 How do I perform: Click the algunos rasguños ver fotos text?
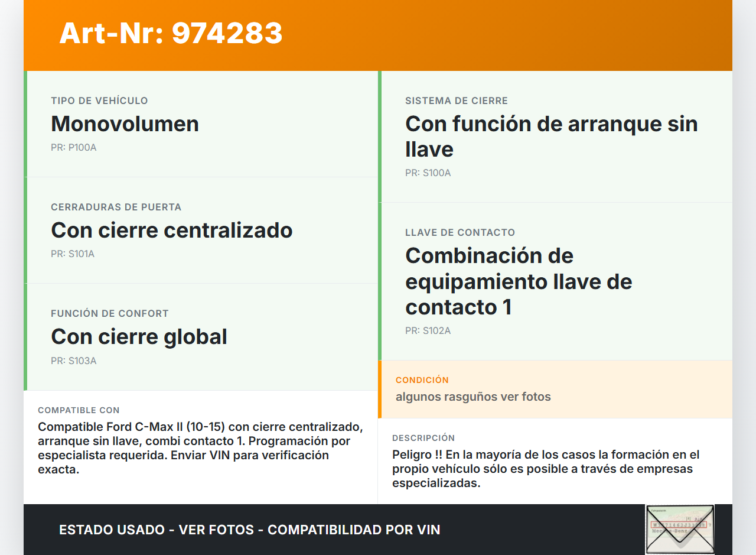[x=472, y=397]
